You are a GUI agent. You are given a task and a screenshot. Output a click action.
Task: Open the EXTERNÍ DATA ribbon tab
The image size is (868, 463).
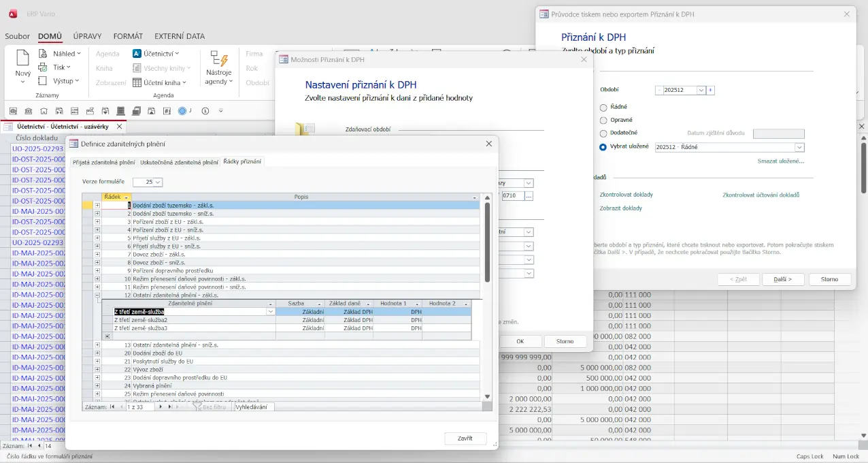pyautogui.click(x=179, y=36)
